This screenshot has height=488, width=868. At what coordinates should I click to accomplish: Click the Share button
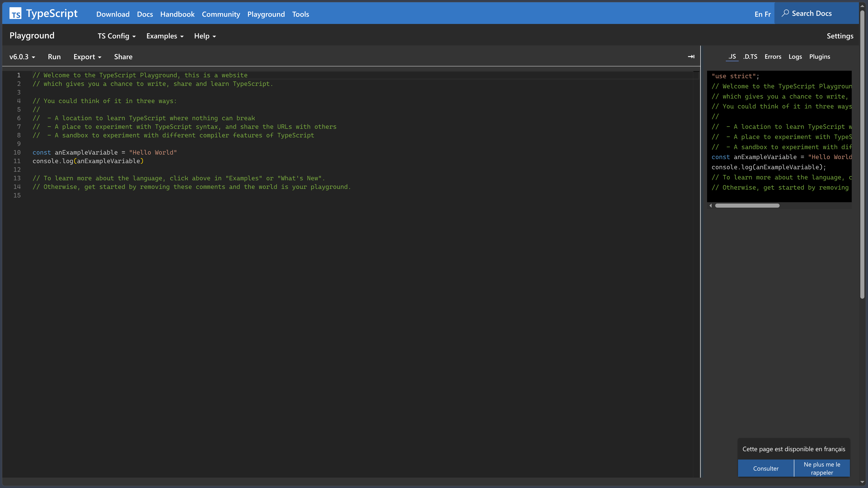pyautogui.click(x=123, y=57)
